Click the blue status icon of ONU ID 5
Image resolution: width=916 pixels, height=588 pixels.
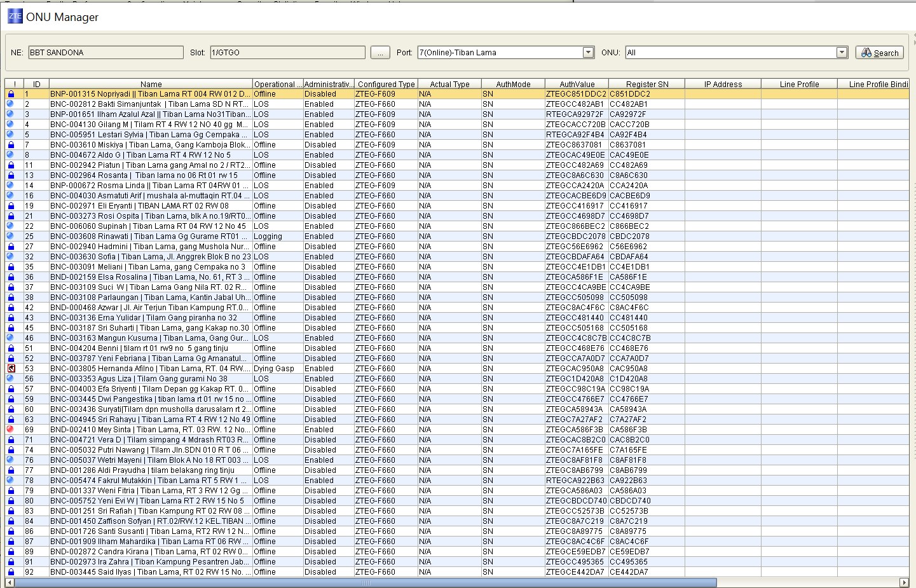[10, 134]
